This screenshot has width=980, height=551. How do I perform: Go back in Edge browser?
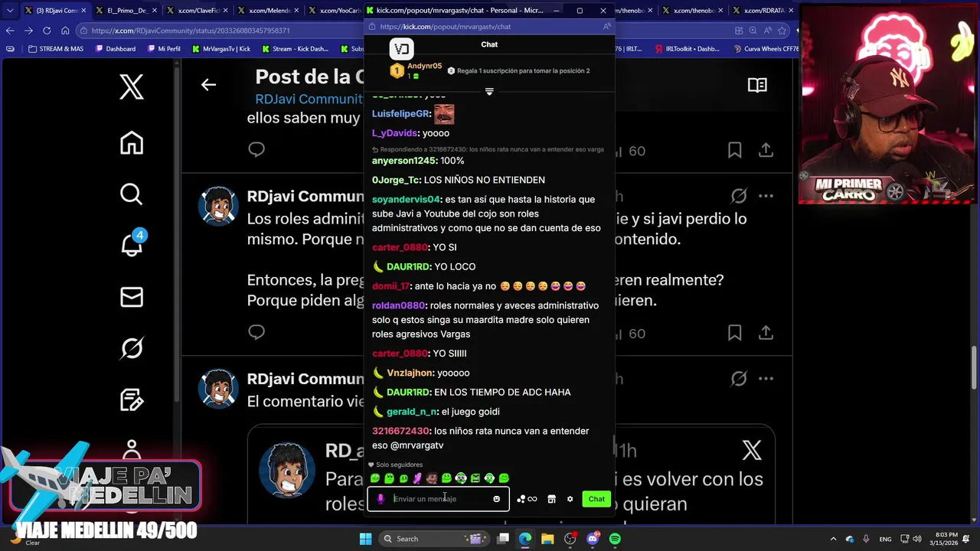click(10, 31)
